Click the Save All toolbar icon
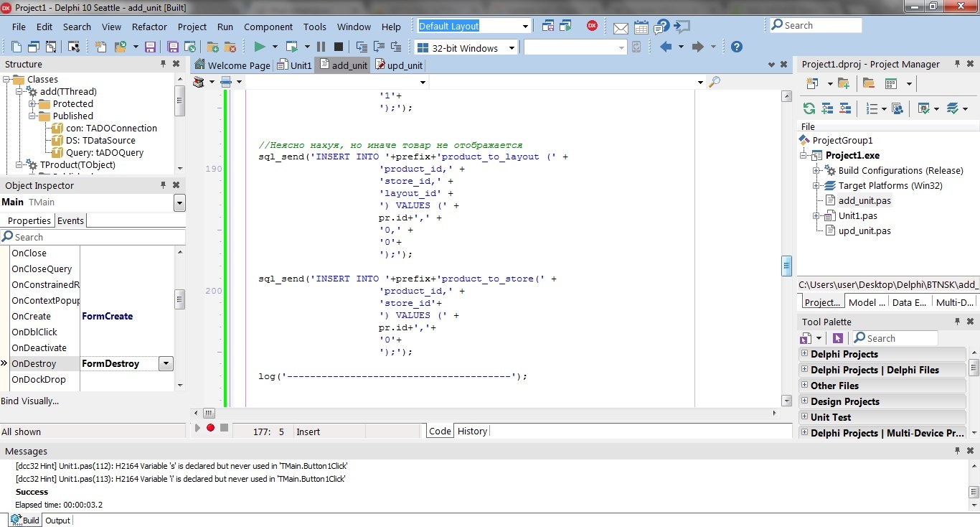The width and height of the screenshot is (980, 527). pyautogui.click(x=173, y=47)
